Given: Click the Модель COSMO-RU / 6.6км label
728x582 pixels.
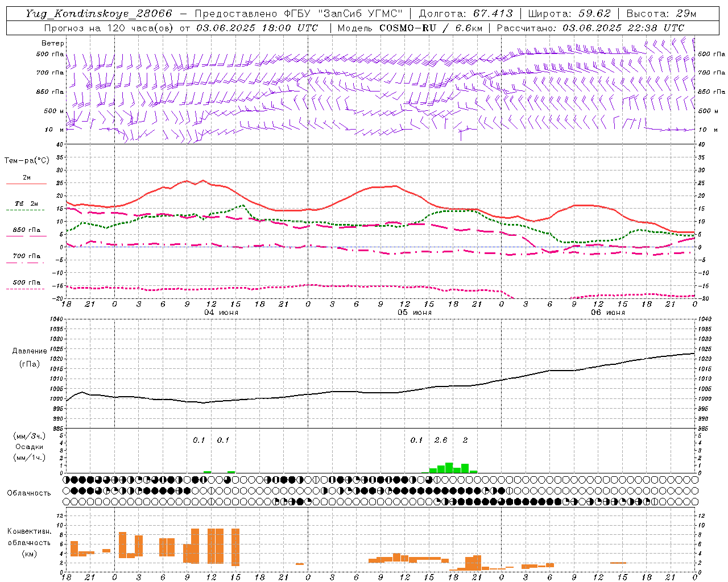Looking at the screenshot, I should coord(409,28).
